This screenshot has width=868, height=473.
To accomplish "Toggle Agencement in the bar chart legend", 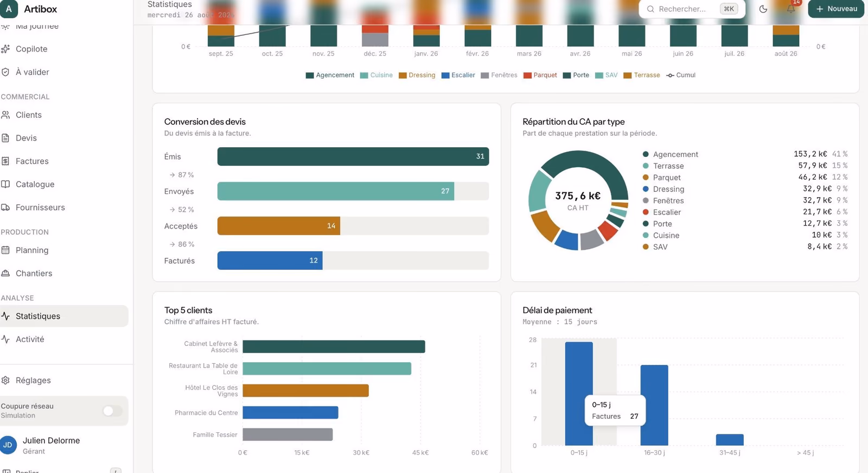I will (330, 75).
